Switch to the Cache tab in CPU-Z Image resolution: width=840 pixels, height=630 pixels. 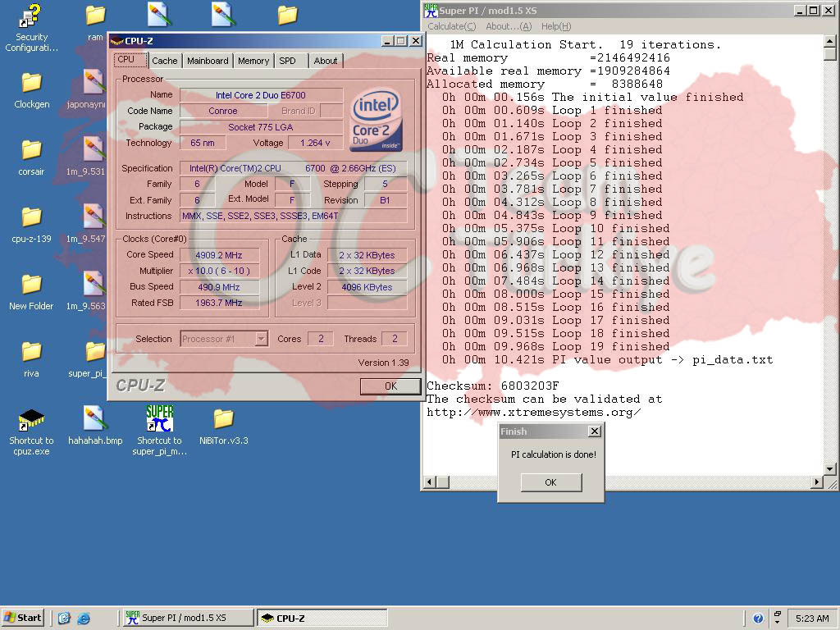[164, 61]
